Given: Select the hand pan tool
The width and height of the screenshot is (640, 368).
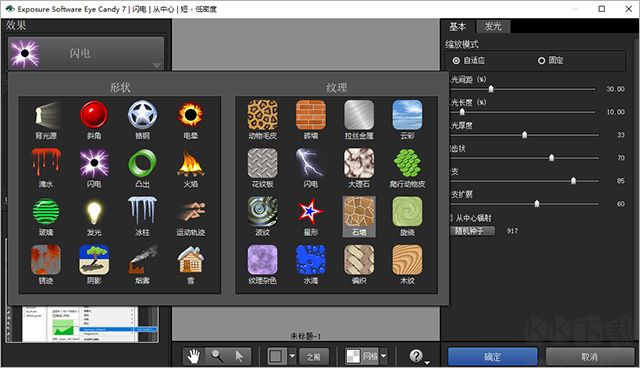Looking at the screenshot, I should click(x=194, y=356).
